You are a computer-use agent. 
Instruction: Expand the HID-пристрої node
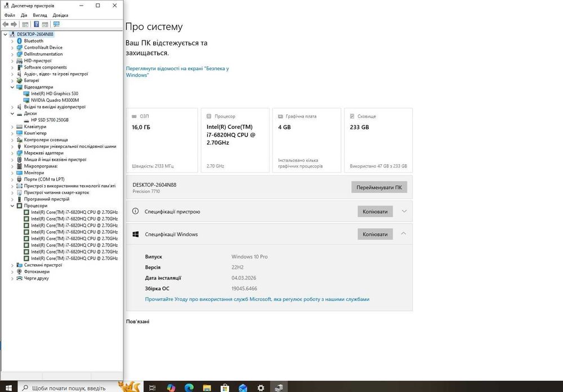[x=12, y=61]
